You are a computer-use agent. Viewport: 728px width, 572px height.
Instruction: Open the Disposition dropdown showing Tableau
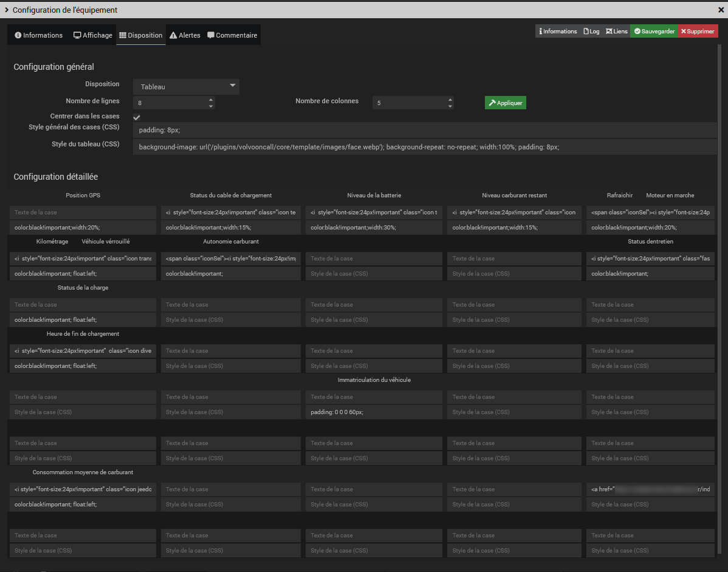click(x=186, y=87)
